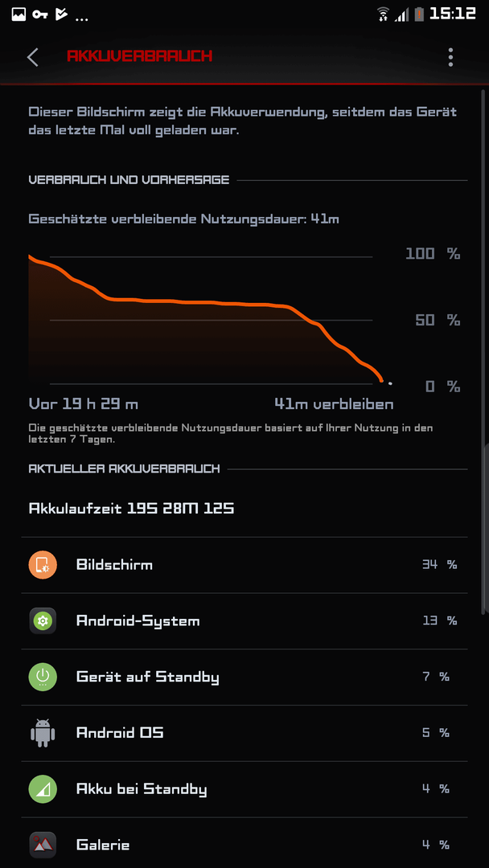Open Android OS usage details
This screenshot has height=868, width=489.
coord(244,733)
